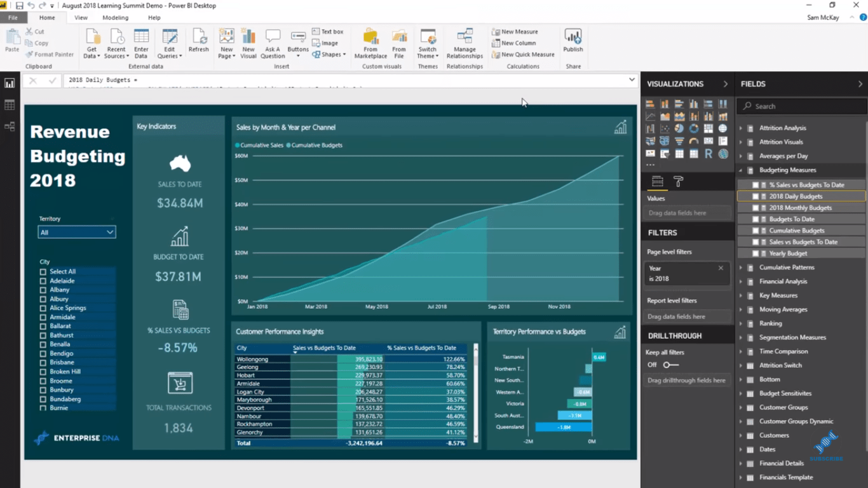This screenshot has width=868, height=488.
Task: Tick the Albany city checkbox
Action: [x=43, y=290]
